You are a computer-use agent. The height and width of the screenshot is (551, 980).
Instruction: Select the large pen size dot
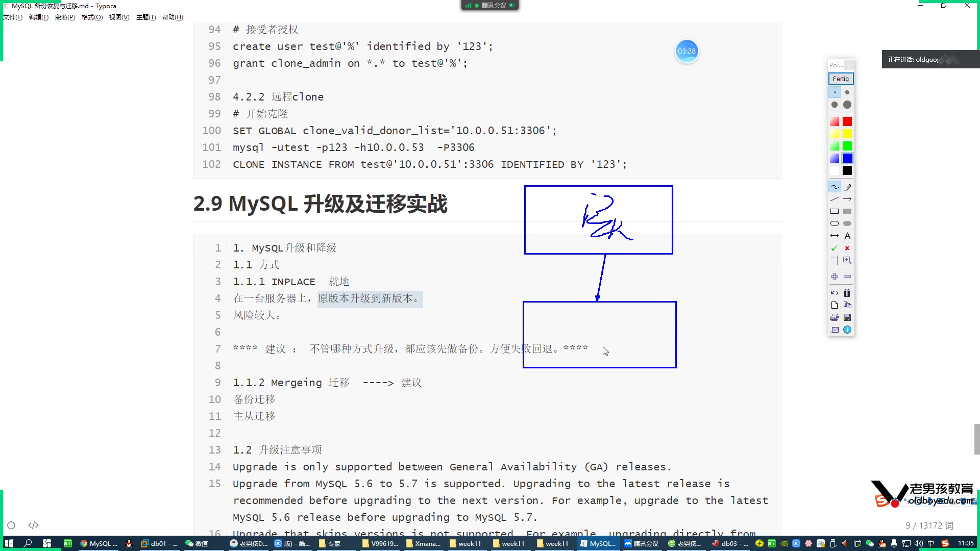coord(847,105)
